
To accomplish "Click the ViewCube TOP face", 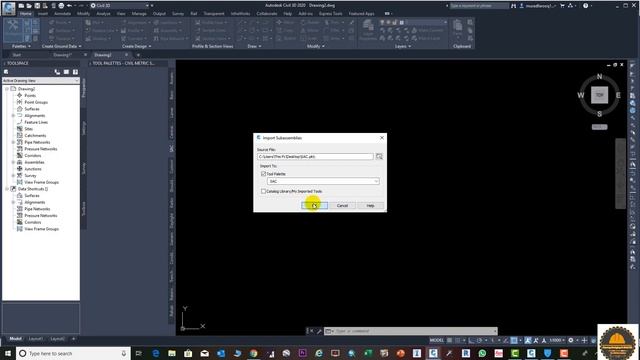I will [599, 95].
